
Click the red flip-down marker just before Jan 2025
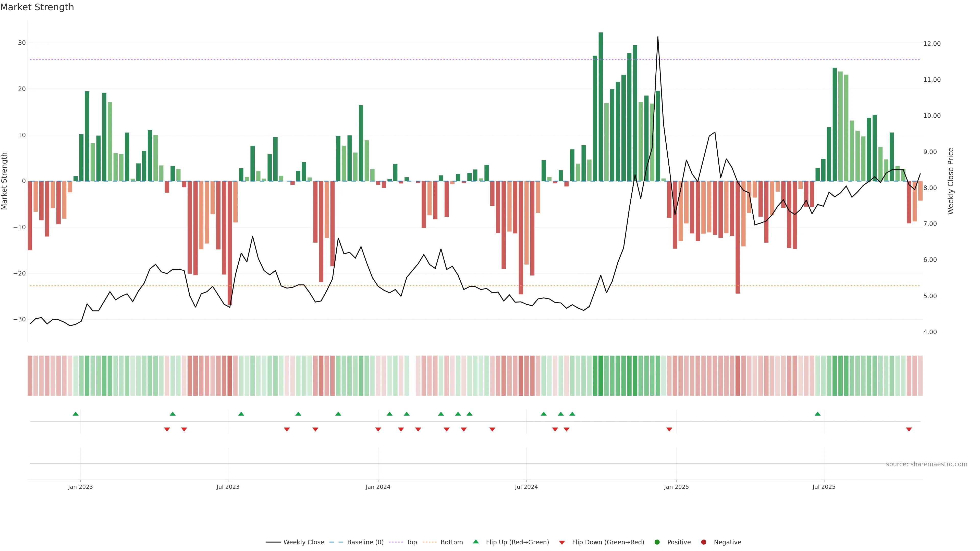tap(669, 429)
